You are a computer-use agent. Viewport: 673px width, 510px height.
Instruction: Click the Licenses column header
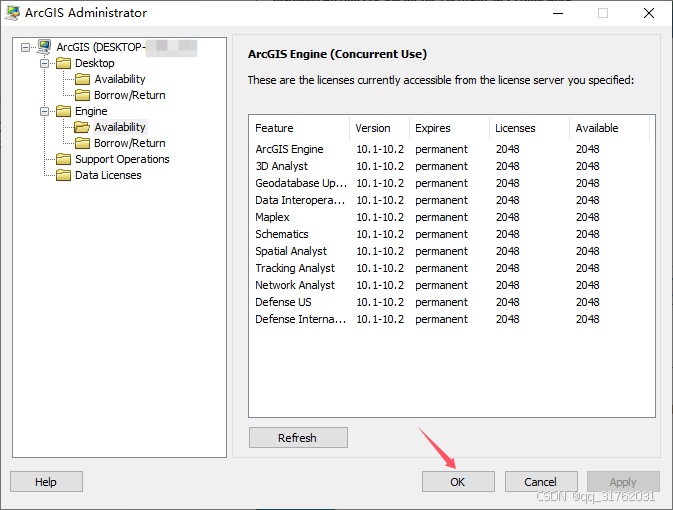tap(530, 128)
